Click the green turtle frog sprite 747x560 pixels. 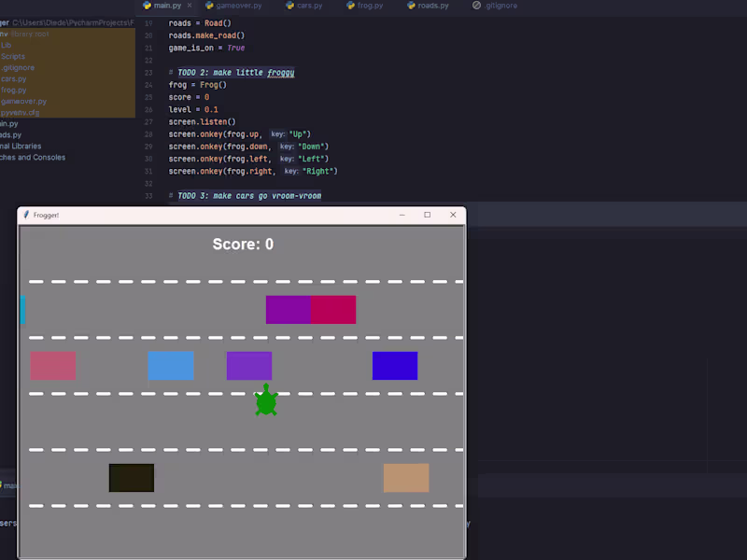click(x=266, y=400)
